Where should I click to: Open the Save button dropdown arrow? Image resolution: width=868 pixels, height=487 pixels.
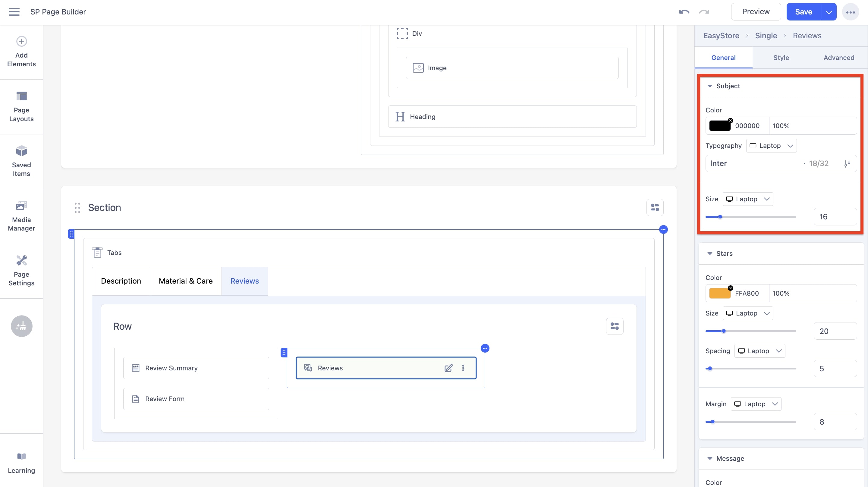tap(829, 11)
